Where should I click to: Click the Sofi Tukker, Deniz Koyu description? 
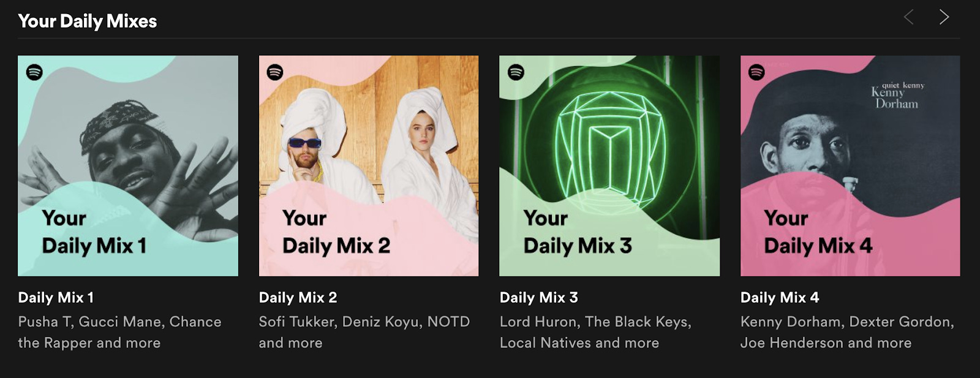point(364,332)
